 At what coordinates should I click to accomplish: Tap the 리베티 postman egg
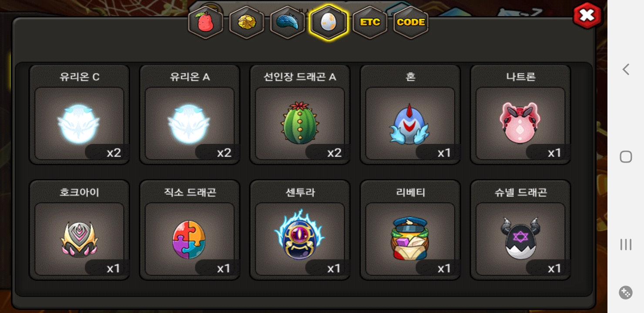410,230
